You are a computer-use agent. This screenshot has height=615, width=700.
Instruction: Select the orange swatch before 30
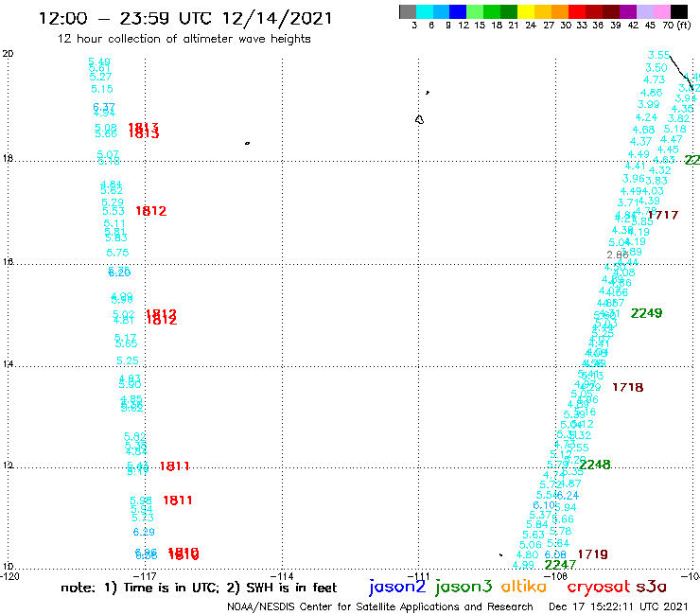[x=560, y=11]
